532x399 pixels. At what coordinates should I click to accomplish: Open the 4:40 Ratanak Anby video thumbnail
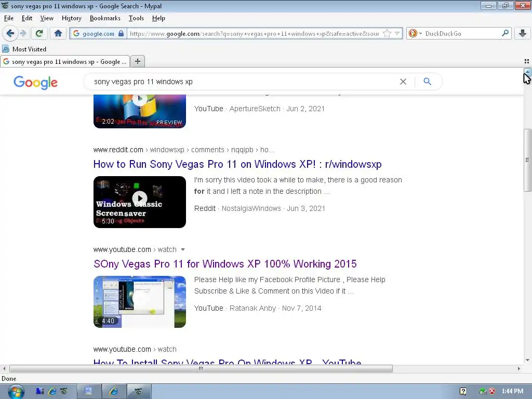[139, 302]
